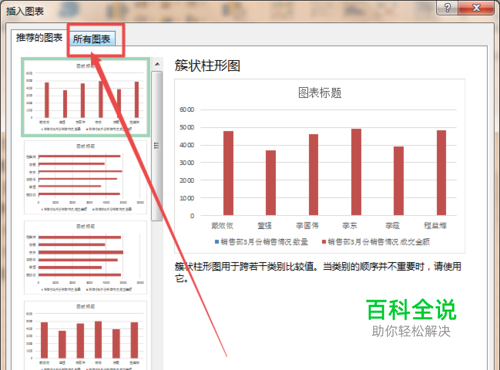Choose the second horizontal bar chart thumbnail
The height and width of the screenshot is (370, 500).
[x=85, y=177]
